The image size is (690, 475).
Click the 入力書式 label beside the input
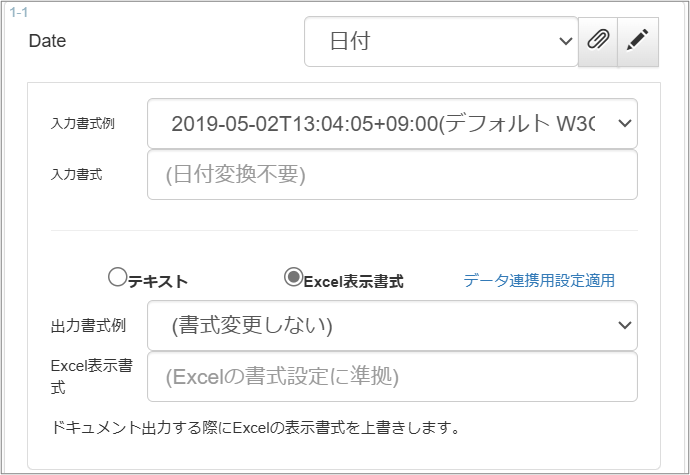(76, 174)
